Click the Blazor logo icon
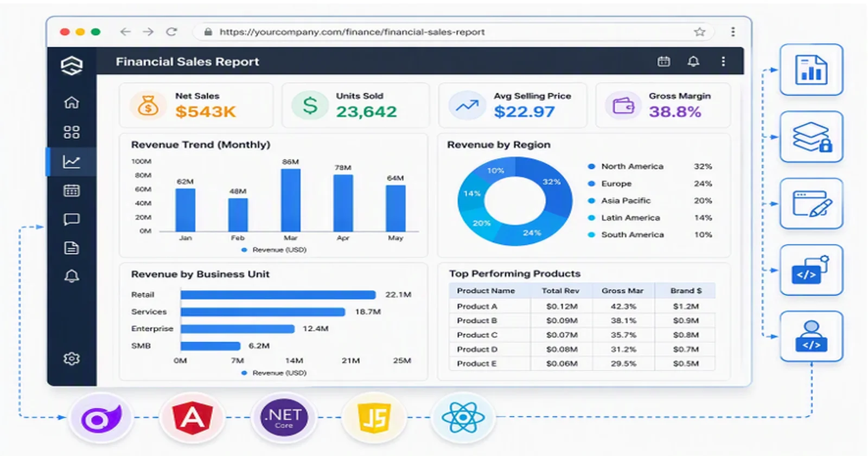The width and height of the screenshot is (868, 456). (x=101, y=418)
